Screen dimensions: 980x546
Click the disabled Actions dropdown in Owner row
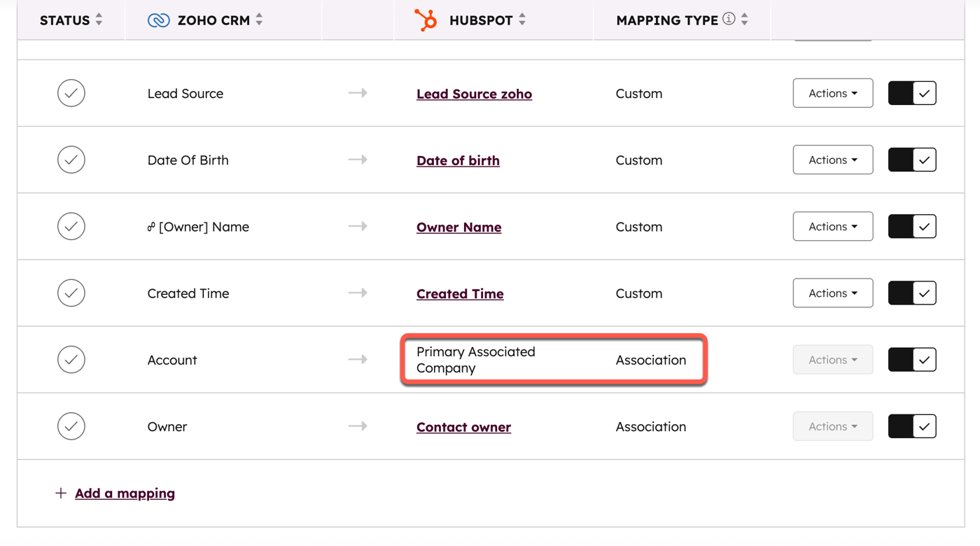833,426
